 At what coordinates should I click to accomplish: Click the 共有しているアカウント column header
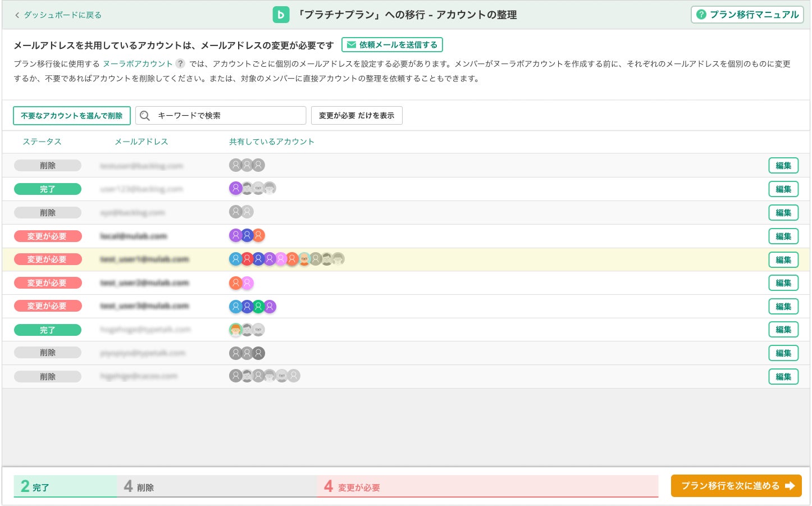[272, 142]
